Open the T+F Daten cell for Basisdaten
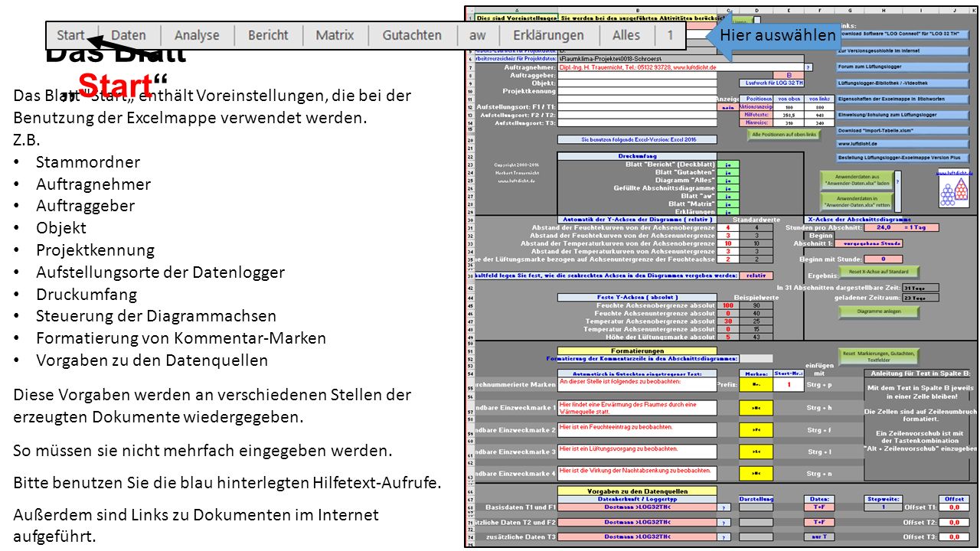This screenshot has width=980, height=551. pos(818,507)
